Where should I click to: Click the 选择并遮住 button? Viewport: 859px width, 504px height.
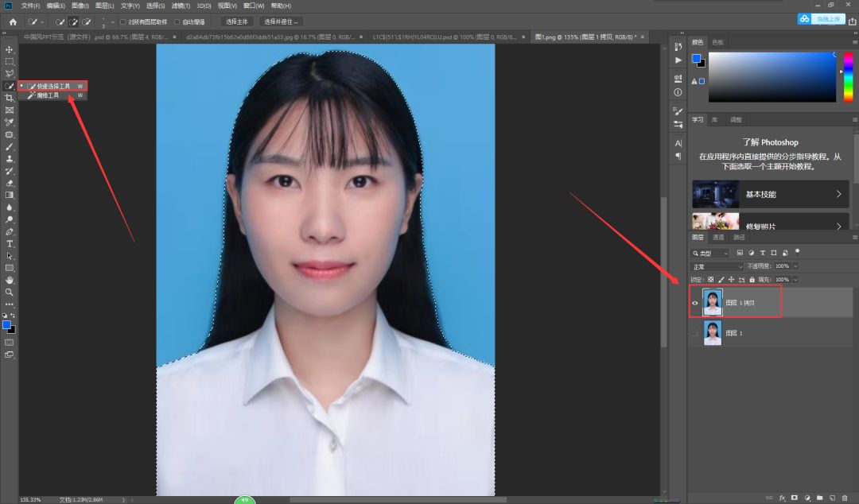point(282,21)
